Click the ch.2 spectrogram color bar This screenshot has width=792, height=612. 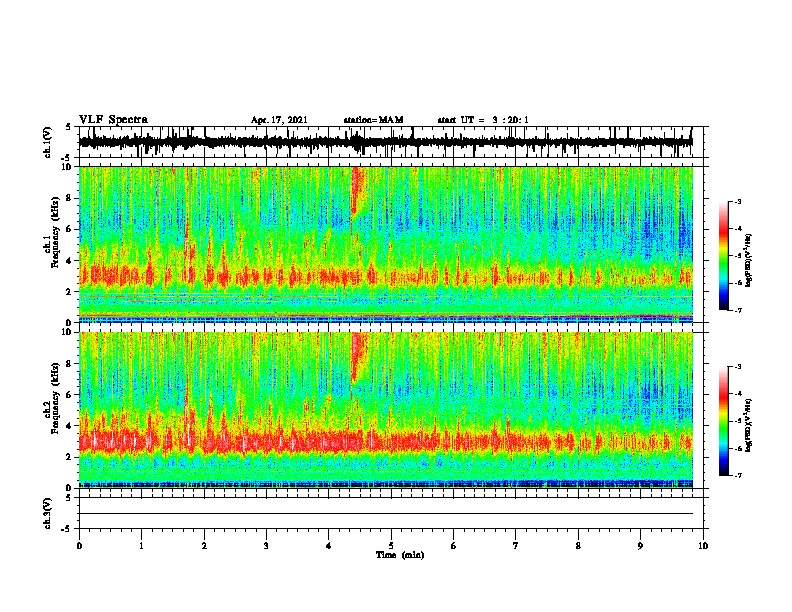(x=724, y=421)
